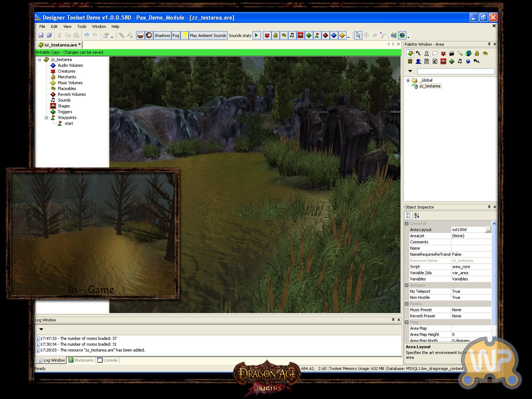Select the 'start' waypoint in the tree
This screenshot has height=399, width=532.
pos(69,123)
